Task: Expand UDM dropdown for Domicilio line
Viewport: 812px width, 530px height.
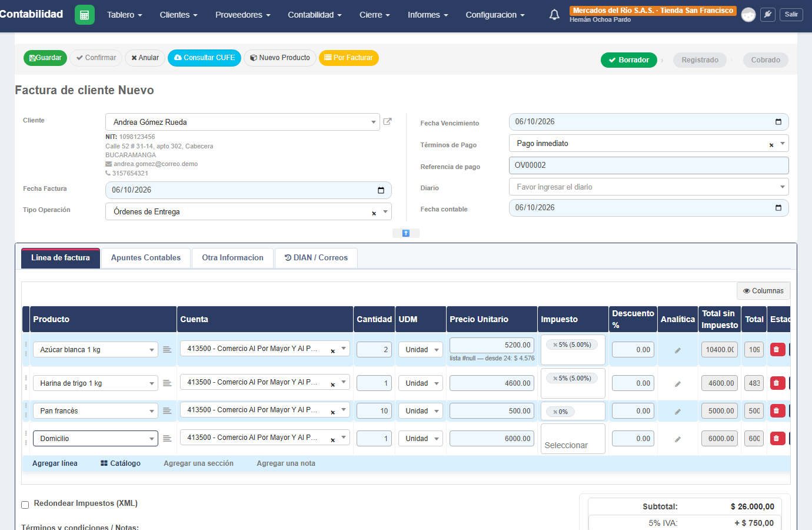Action: (x=437, y=439)
